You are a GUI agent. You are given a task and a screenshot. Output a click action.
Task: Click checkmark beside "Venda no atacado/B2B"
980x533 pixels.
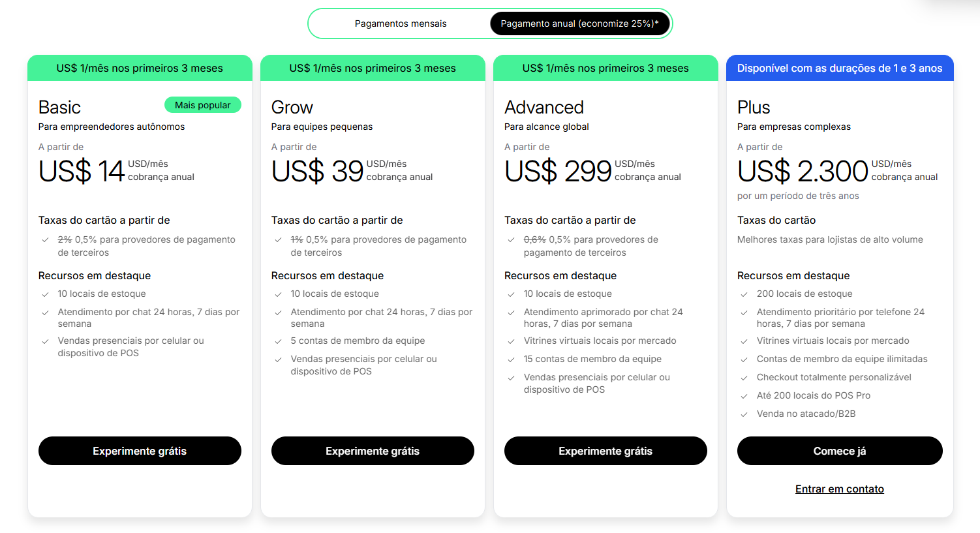pos(744,413)
